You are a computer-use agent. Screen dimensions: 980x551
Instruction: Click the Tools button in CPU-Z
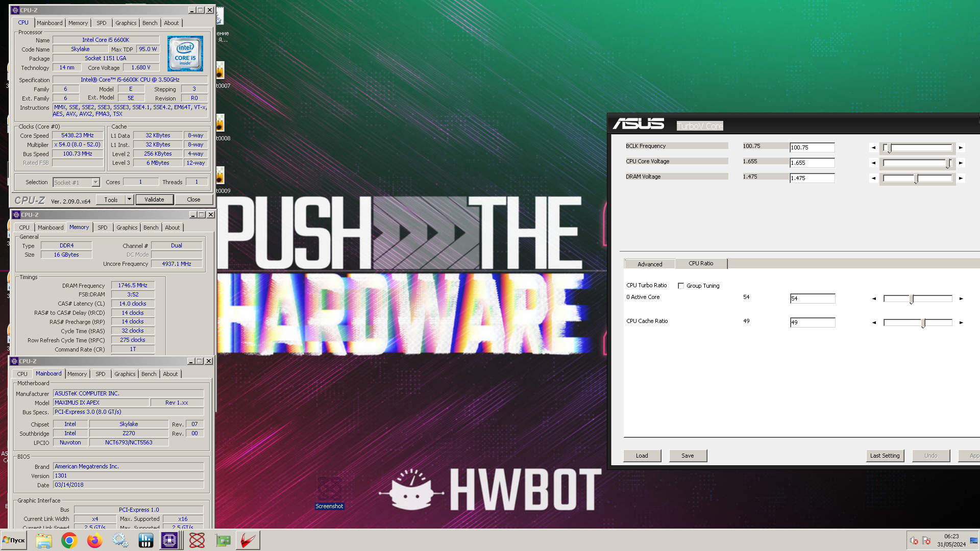[x=111, y=200]
